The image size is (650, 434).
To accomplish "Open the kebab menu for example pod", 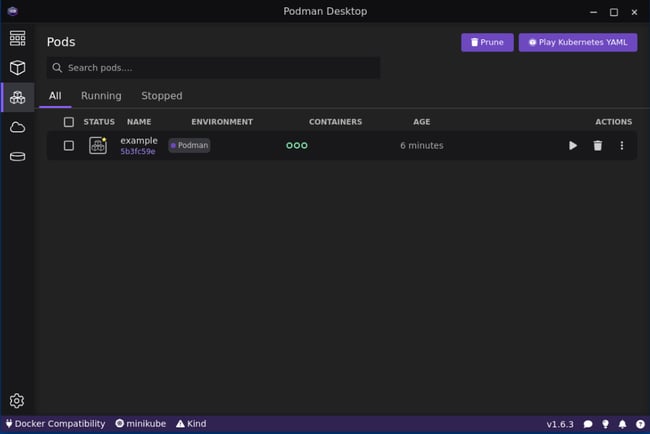I will (x=621, y=145).
